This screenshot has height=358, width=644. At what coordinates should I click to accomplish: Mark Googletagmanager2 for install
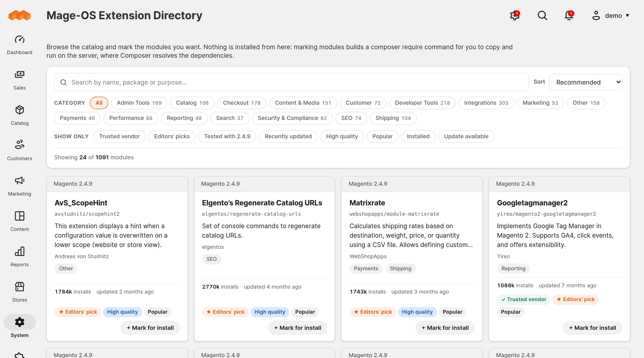(593, 328)
